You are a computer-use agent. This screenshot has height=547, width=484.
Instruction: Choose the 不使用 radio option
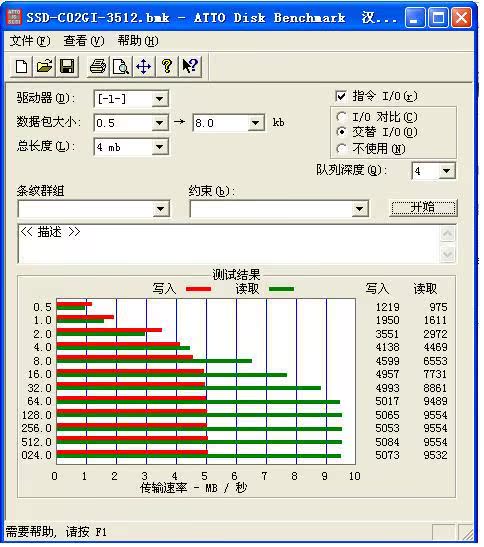pos(342,149)
